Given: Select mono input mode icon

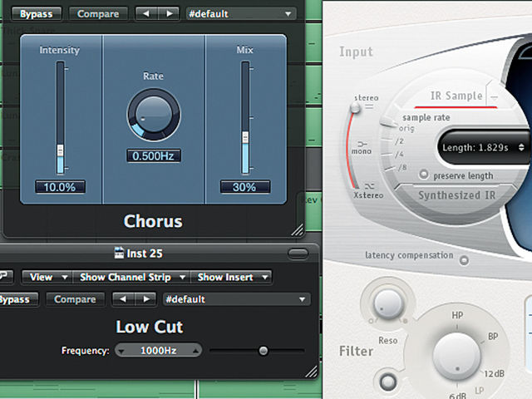Looking at the screenshot, I should pos(362,144).
